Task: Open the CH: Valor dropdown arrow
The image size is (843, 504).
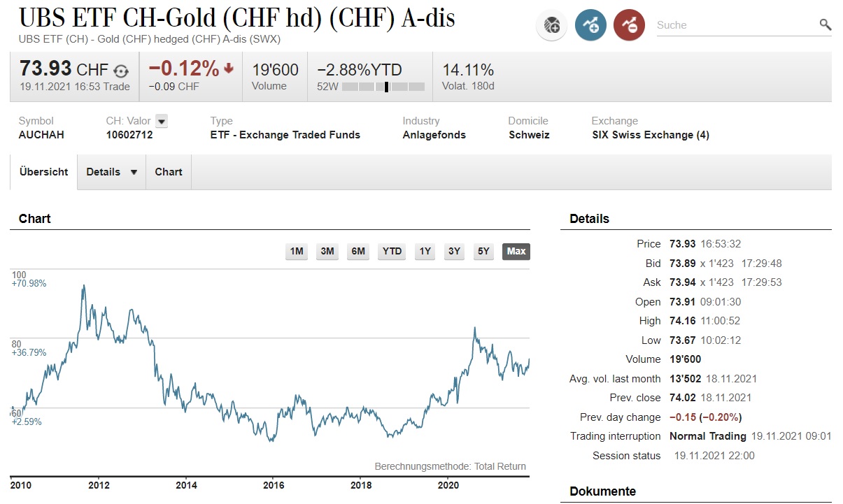Action: click(x=162, y=121)
